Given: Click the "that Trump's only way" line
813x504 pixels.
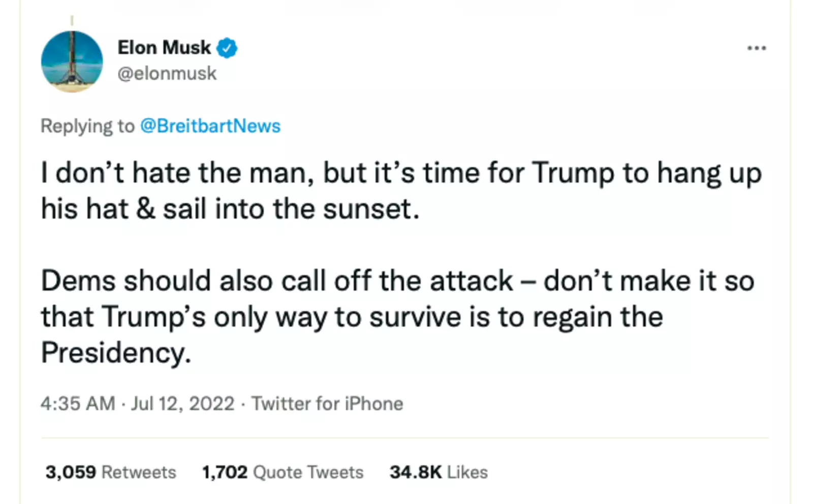Looking at the screenshot, I should 352,317.
